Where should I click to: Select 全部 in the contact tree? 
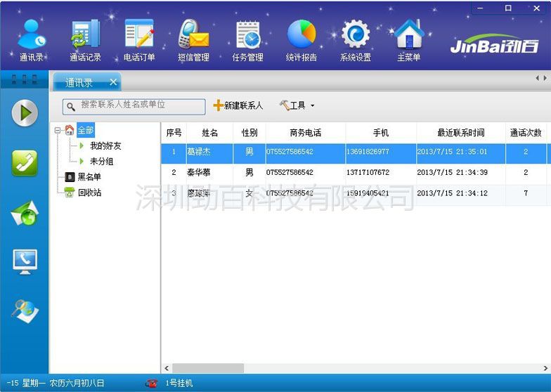click(x=86, y=131)
